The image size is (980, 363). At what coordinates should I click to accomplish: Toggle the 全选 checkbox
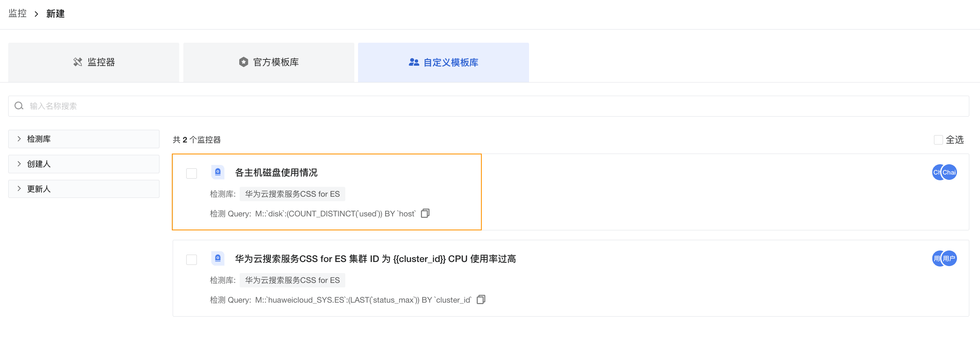click(938, 140)
